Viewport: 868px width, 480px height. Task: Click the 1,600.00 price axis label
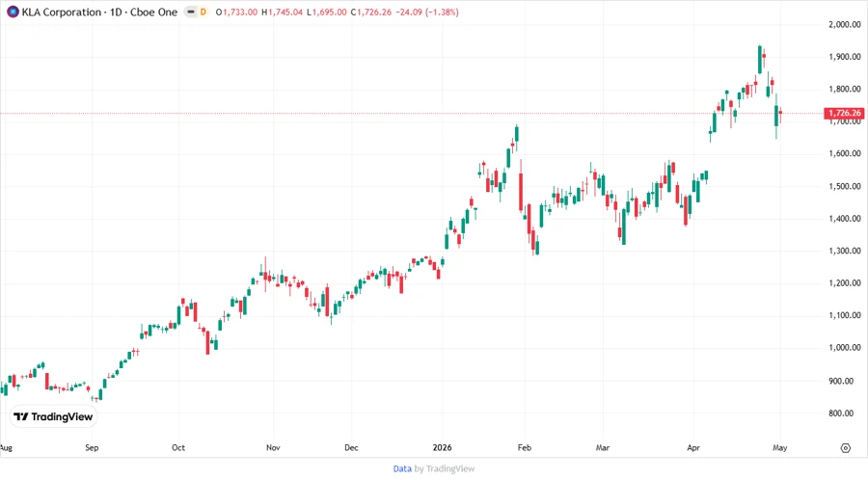845,153
